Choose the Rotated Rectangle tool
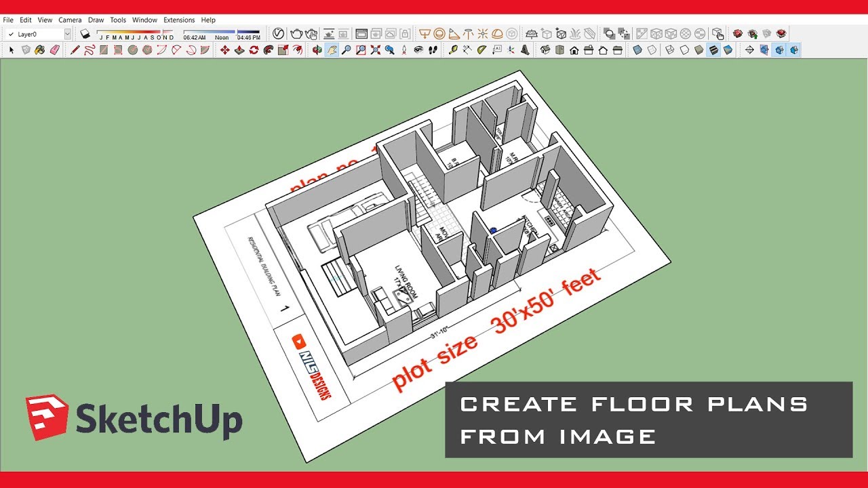The height and width of the screenshot is (488, 868). (x=118, y=50)
